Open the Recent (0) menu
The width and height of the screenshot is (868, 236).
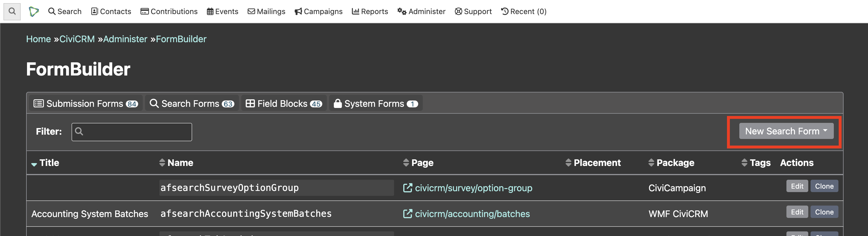[524, 11]
